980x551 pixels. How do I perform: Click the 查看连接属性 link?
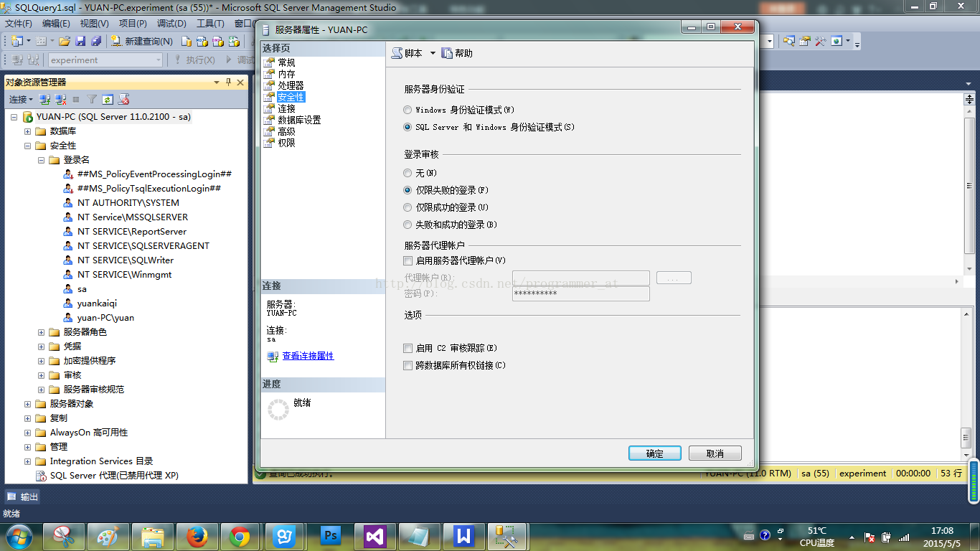(308, 356)
